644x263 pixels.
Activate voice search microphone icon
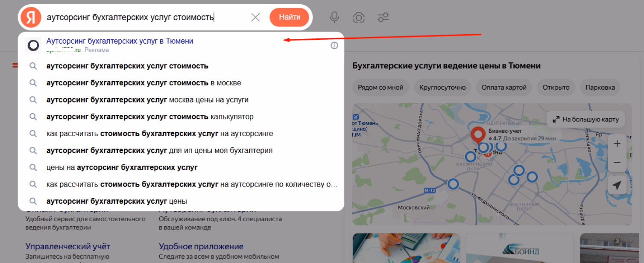coord(334,18)
